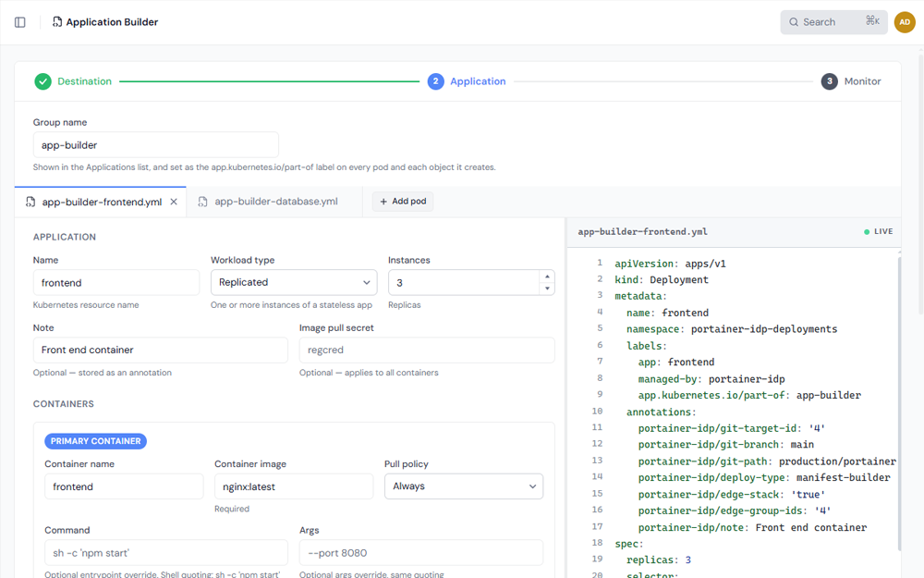Click the LIVE status label
This screenshot has height=578, width=924.
tap(882, 232)
